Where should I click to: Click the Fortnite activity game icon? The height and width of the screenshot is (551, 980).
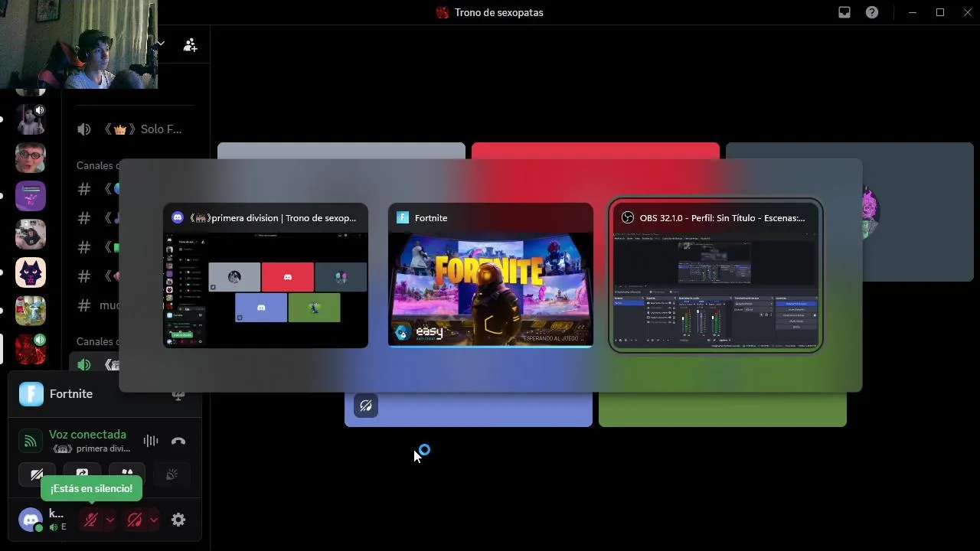(31, 394)
